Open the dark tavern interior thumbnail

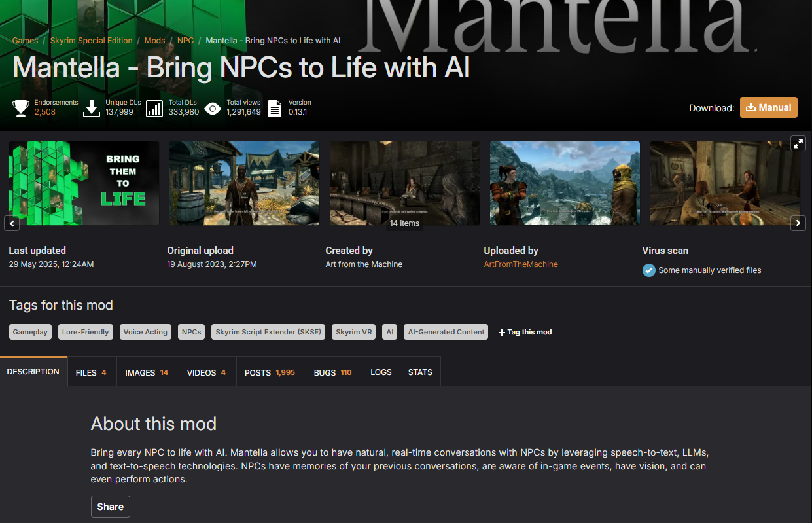click(404, 183)
